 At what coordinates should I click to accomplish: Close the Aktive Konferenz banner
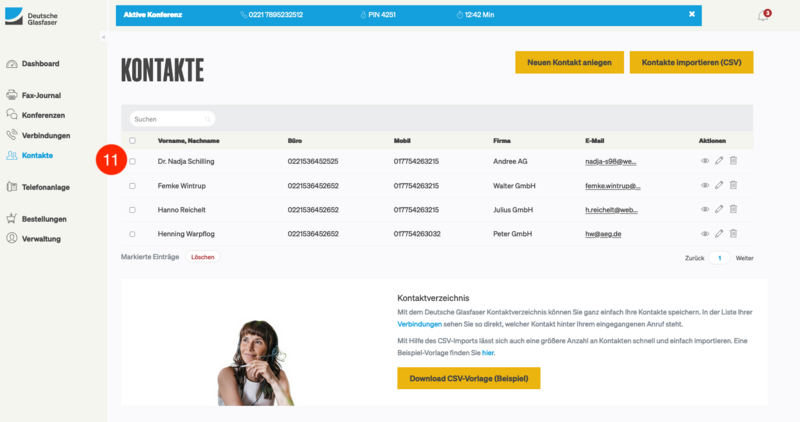[691, 14]
